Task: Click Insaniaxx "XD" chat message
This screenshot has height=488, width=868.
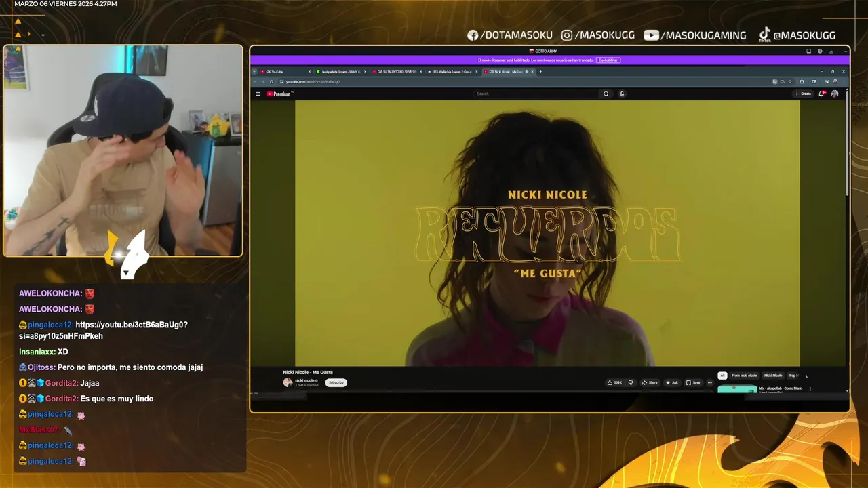Action: [63, 352]
